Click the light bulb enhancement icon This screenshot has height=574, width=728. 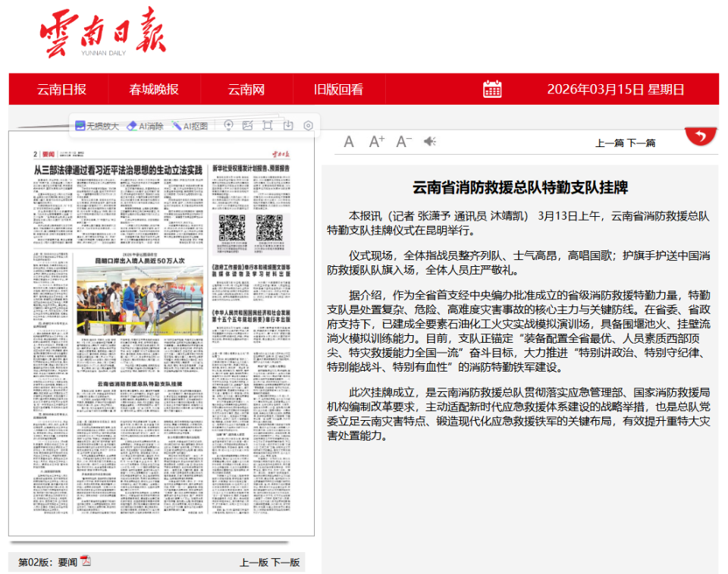pyautogui.click(x=229, y=125)
